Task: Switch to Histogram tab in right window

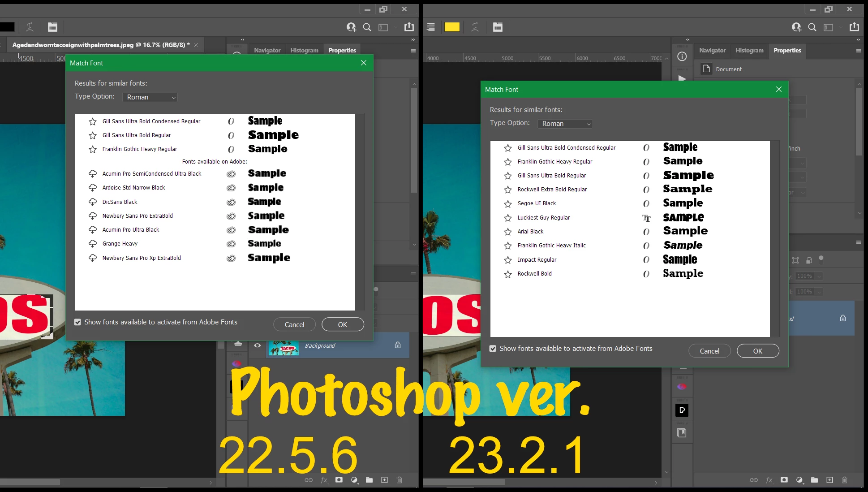Action: 749,51
